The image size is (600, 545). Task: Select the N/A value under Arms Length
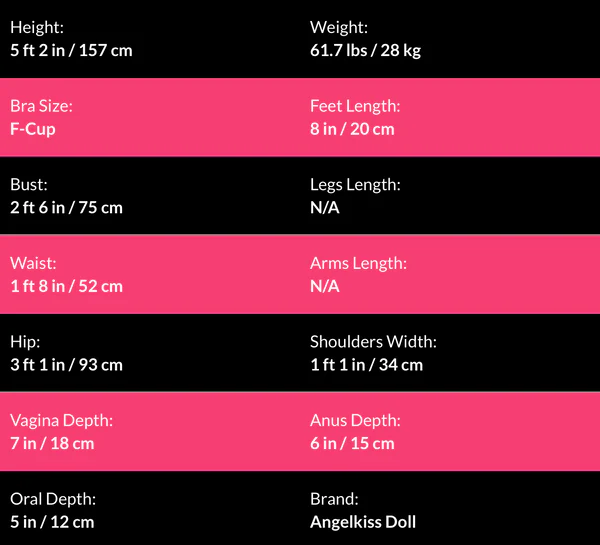point(325,286)
